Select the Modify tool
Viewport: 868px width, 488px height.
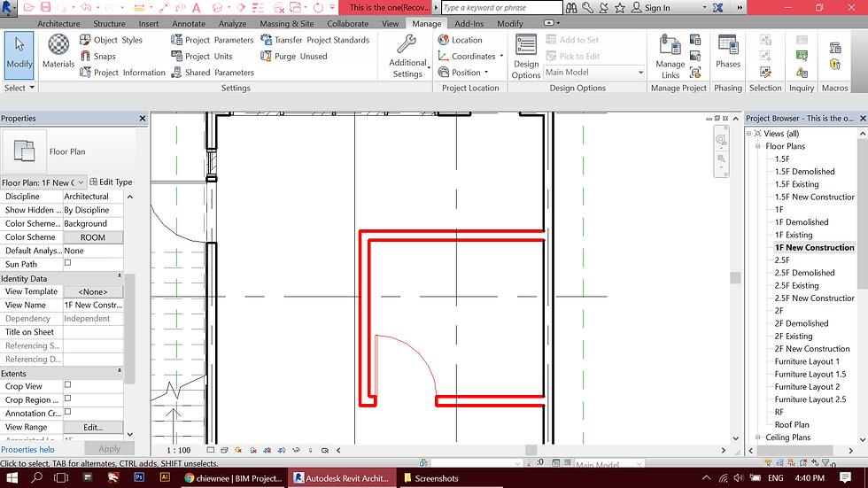(19, 55)
